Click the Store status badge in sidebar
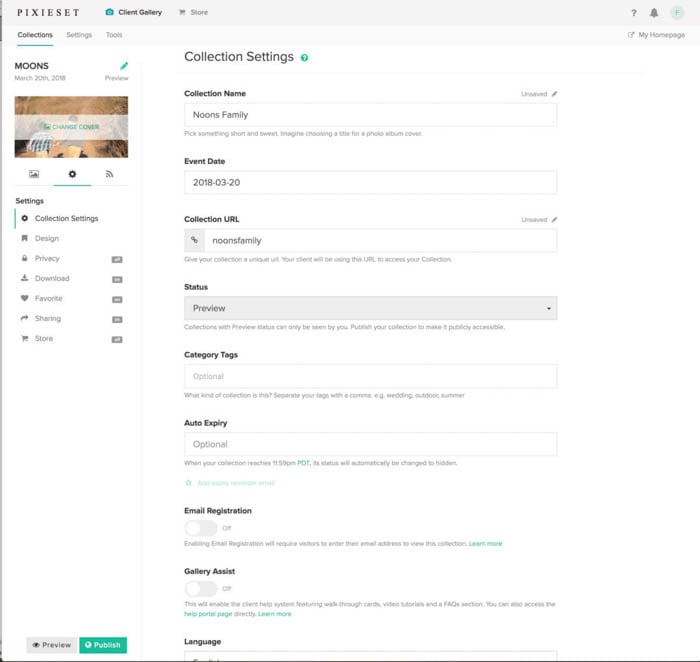The height and width of the screenshot is (662, 700). coord(117,340)
